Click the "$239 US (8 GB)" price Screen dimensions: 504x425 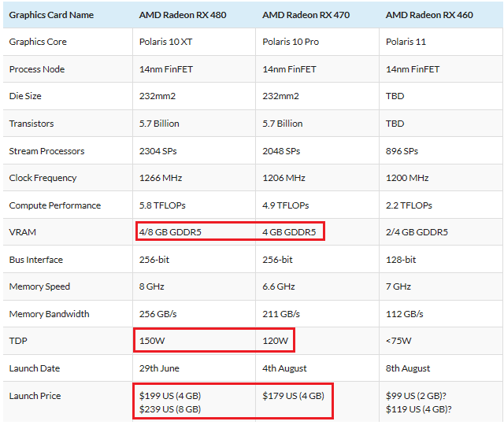coord(170,409)
